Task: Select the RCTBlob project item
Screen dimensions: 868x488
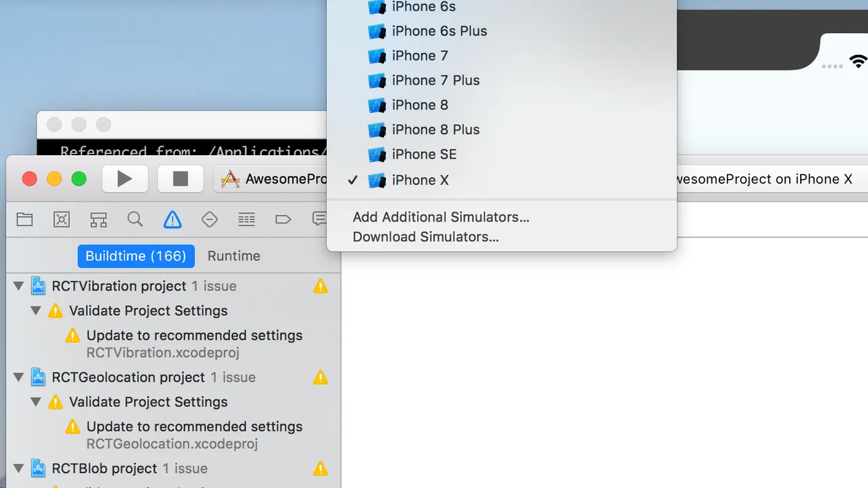Action: pos(173,468)
